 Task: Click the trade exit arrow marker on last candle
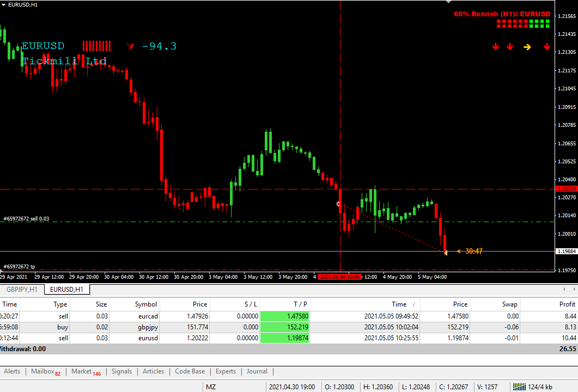[x=446, y=253]
